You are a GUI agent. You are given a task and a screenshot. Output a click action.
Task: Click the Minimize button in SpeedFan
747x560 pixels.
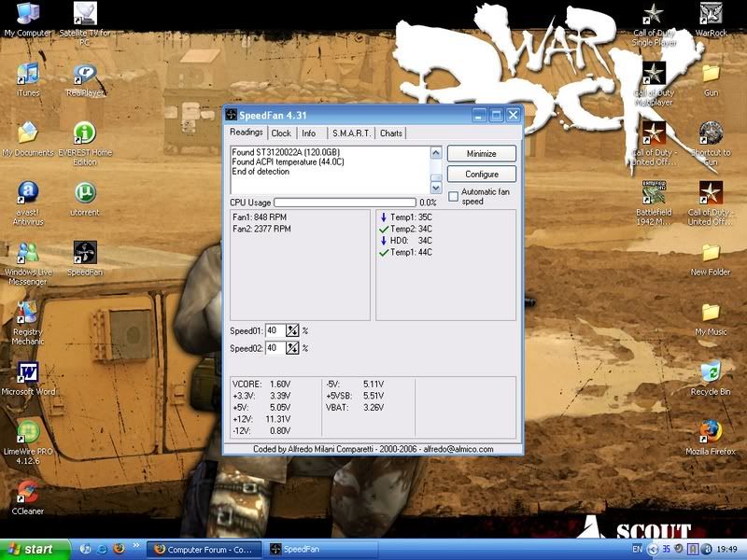pyautogui.click(x=482, y=153)
